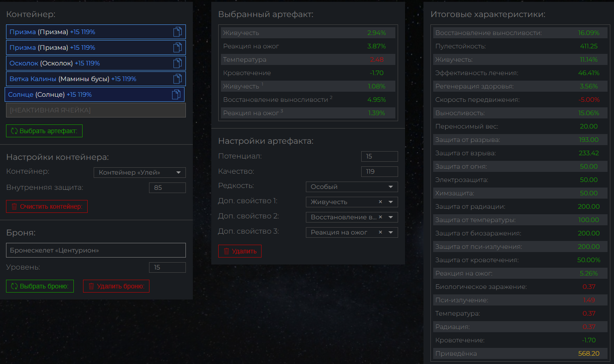The width and height of the screenshot is (614, 364).
Task: Remove Реакция на ожог from Доп. свойство 3
Action: point(380,232)
